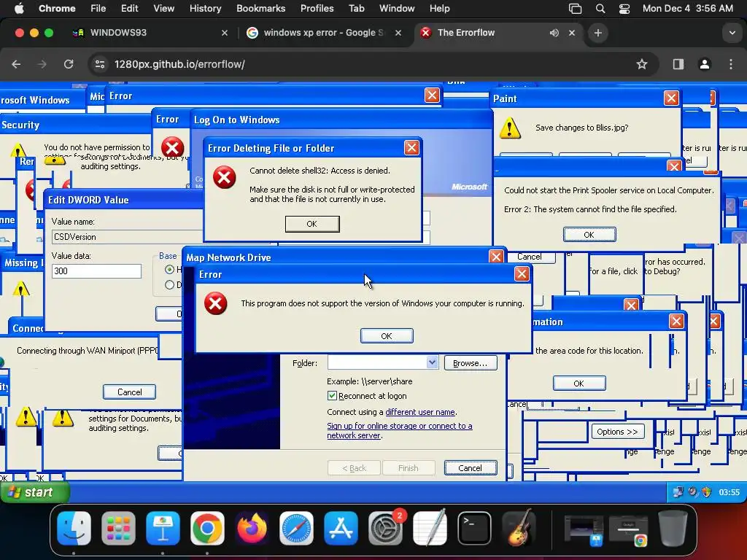Screen dimensions: 747x560
Task: Open Chrome profile icon
Action: coord(705,64)
